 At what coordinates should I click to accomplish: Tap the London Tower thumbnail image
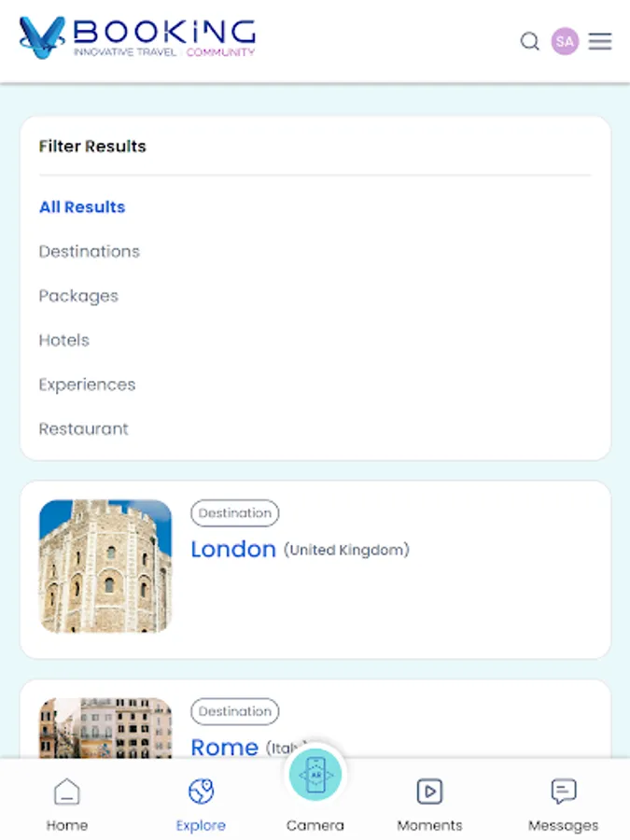[x=105, y=565]
